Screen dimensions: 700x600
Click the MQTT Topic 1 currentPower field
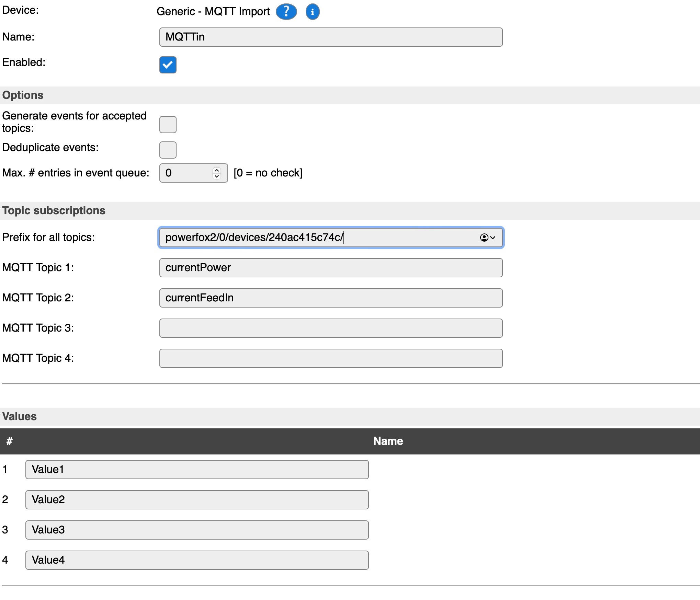click(x=331, y=268)
